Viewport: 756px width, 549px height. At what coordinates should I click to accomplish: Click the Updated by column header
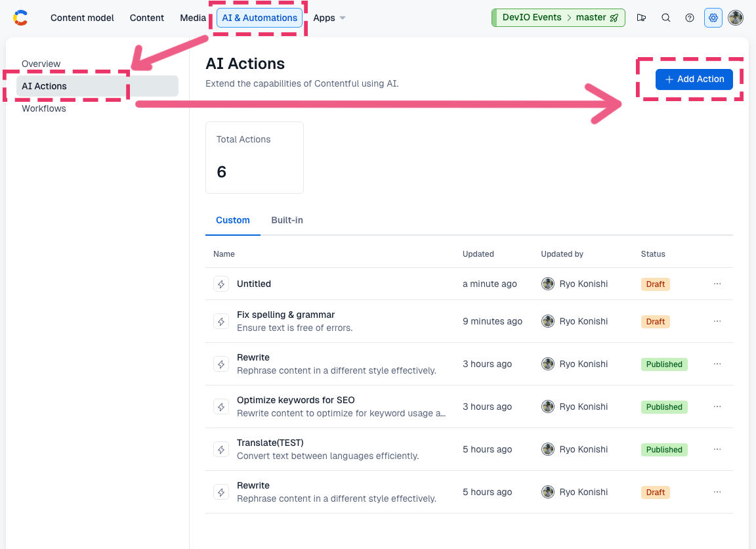562,254
